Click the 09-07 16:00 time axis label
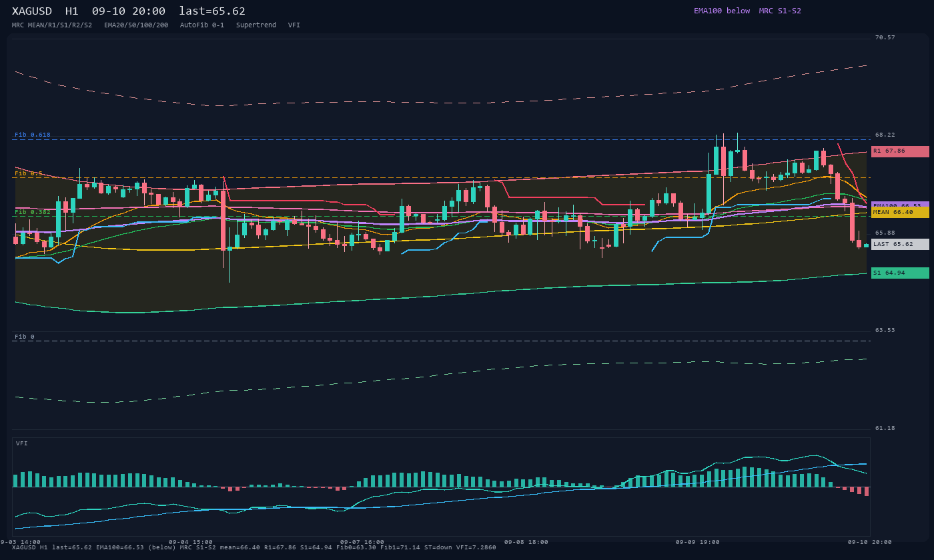 coord(362,542)
